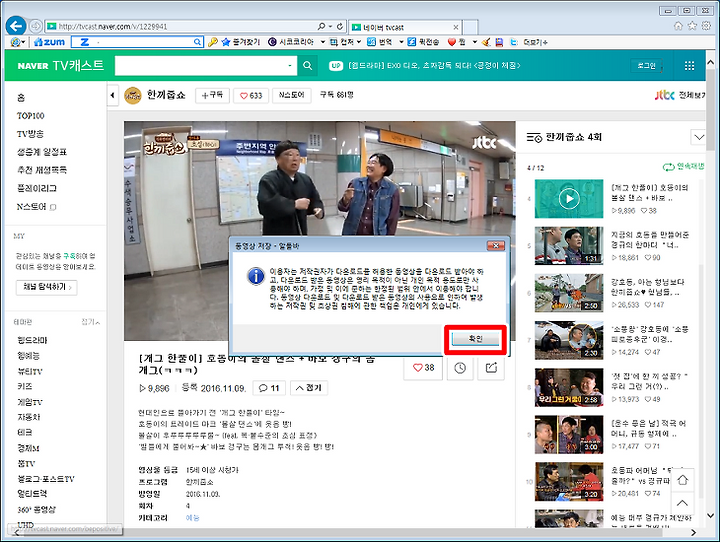Image resolution: width=720 pixels, height=542 pixels.
Task: Click the broom cleanup toolbar icon
Action: [x=486, y=42]
